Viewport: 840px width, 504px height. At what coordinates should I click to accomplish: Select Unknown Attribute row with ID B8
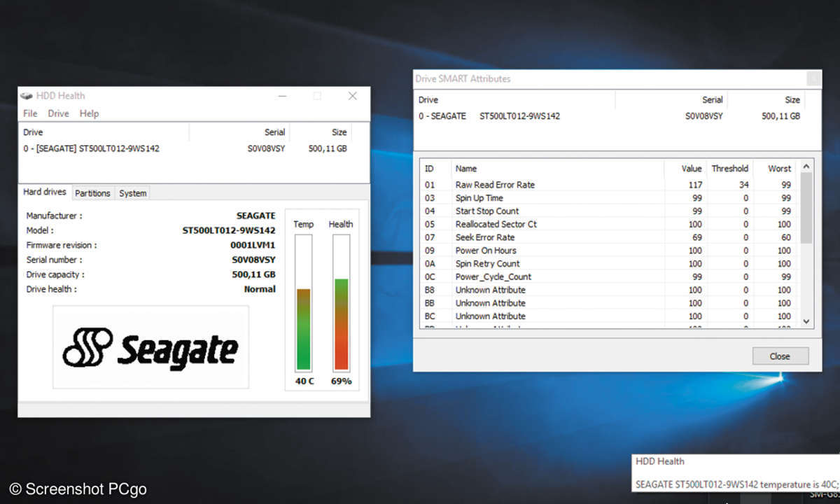click(609, 290)
